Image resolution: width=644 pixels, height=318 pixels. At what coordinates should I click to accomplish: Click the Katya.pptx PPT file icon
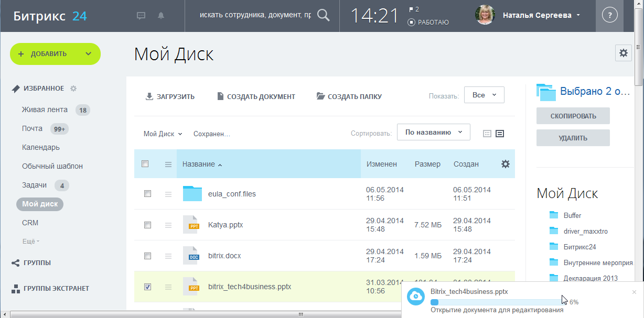click(191, 224)
